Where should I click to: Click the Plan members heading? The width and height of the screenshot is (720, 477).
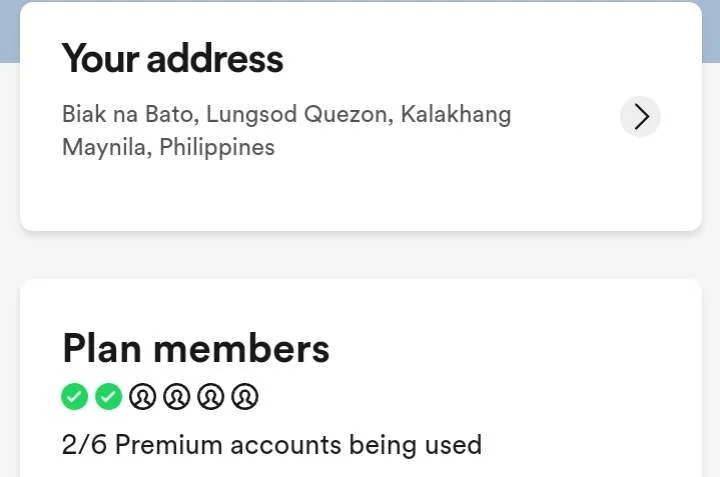[196, 348]
